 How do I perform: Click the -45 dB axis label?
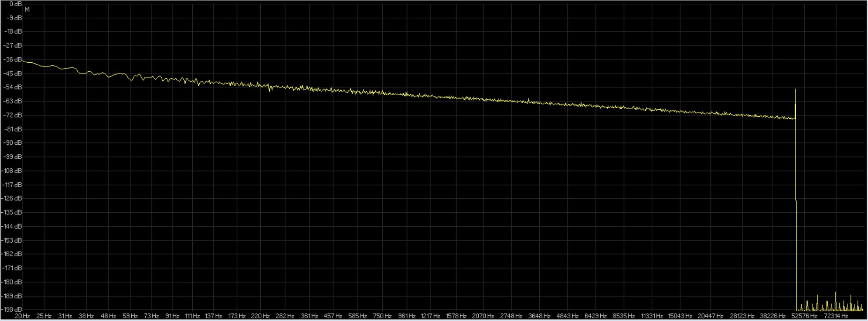coord(13,74)
